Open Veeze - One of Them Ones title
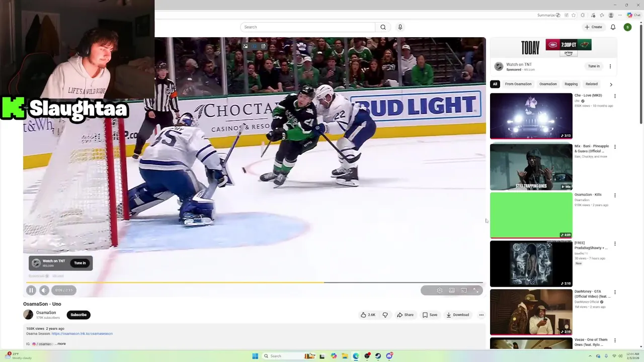Screen dimensions: 644x362 coord(591,342)
